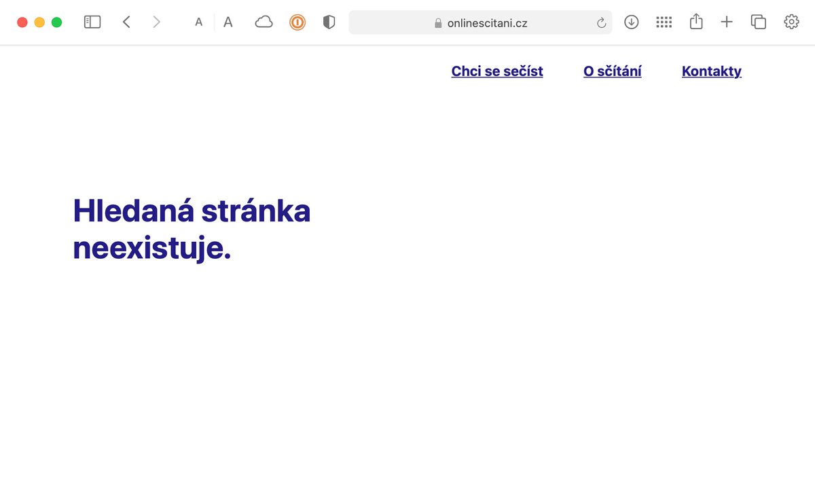The image size is (815, 504).
Task: Show the tab overview
Action: [759, 22]
